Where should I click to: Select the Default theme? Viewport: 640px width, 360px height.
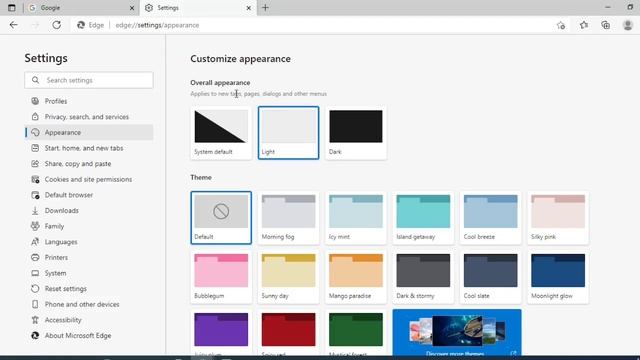click(221, 218)
